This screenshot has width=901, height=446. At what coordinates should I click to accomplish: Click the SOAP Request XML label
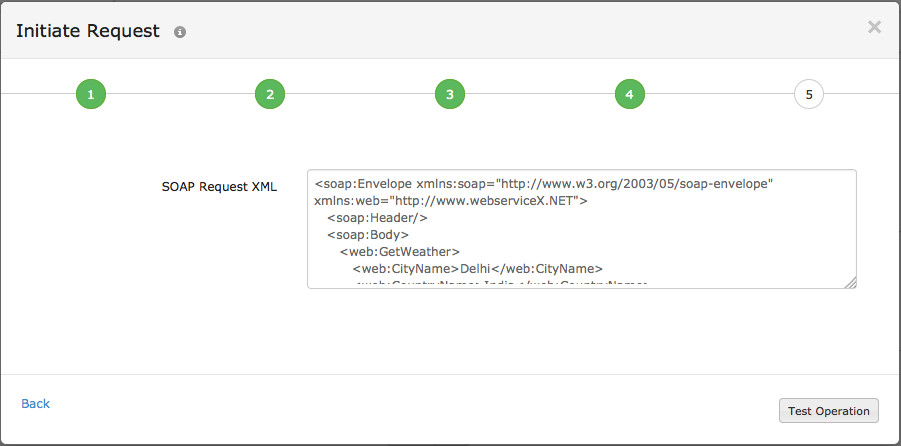pyautogui.click(x=219, y=186)
